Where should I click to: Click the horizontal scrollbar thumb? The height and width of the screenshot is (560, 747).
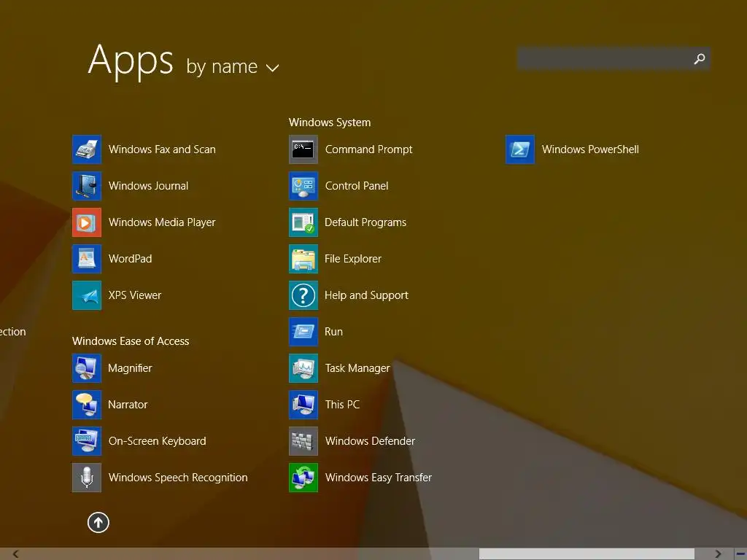pos(587,554)
